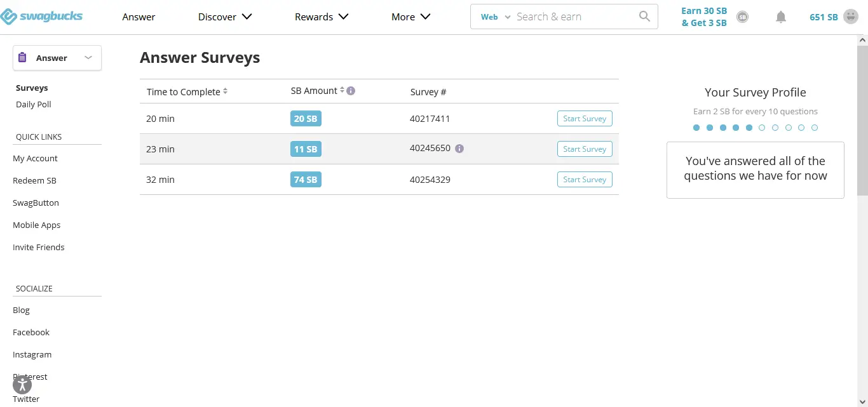Click the smiley profile avatar icon
The width and height of the screenshot is (868, 407).
pyautogui.click(x=850, y=17)
